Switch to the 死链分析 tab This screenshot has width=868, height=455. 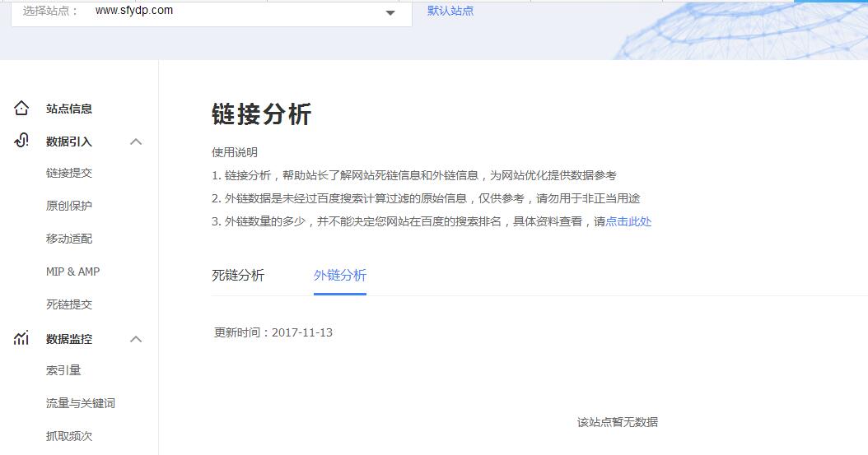point(238,276)
